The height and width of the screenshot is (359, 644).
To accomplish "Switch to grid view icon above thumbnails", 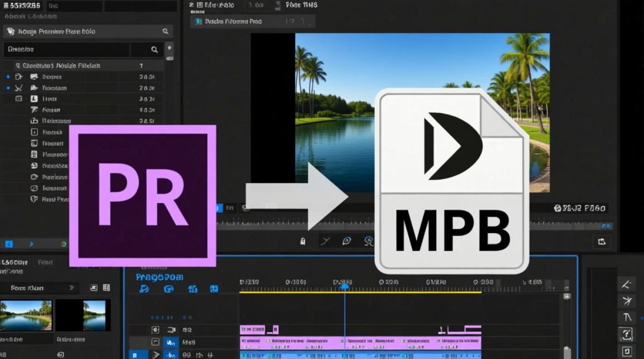I will click(106, 288).
